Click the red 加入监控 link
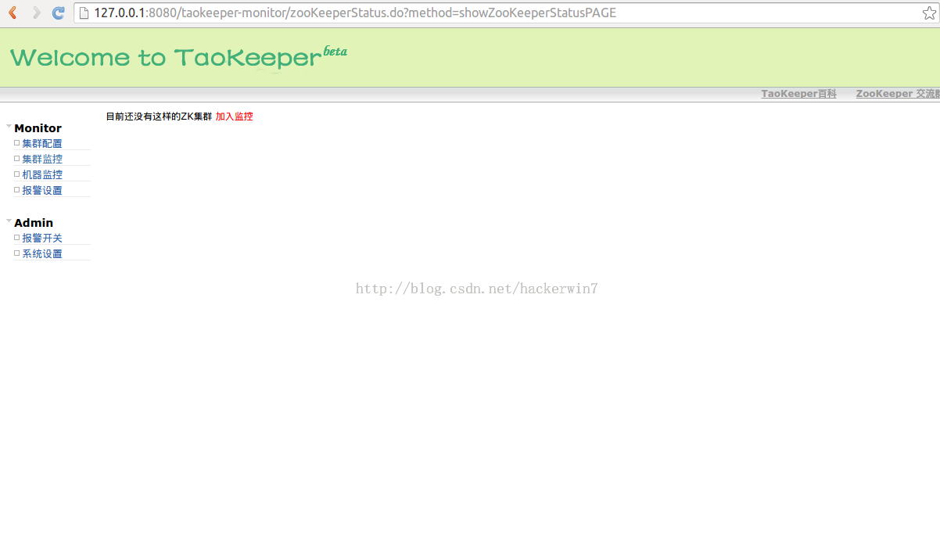The width and height of the screenshot is (940, 560). tap(235, 117)
